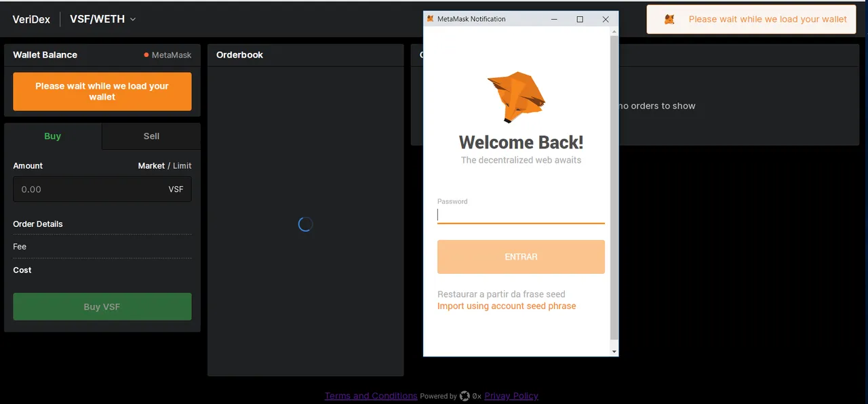Click the scrollbar up arrow in MetaMask popup
Image resolution: width=868 pixels, height=404 pixels.
tap(614, 31)
